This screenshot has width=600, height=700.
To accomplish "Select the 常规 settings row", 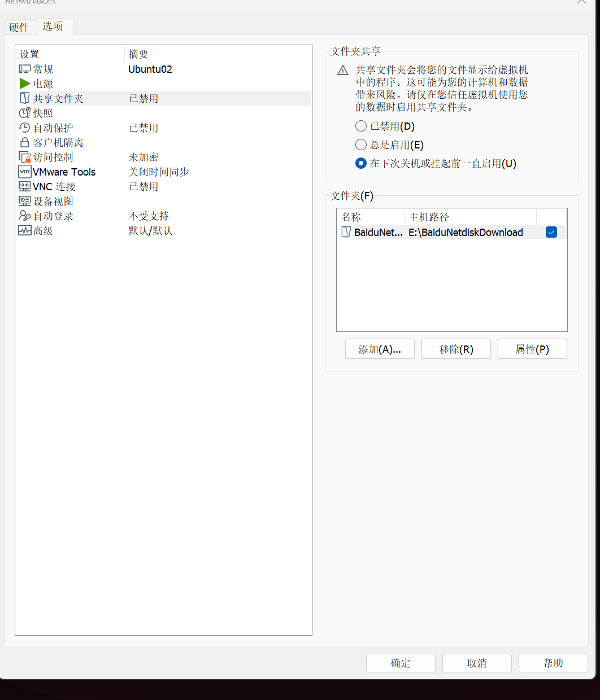I will pyautogui.click(x=164, y=69).
